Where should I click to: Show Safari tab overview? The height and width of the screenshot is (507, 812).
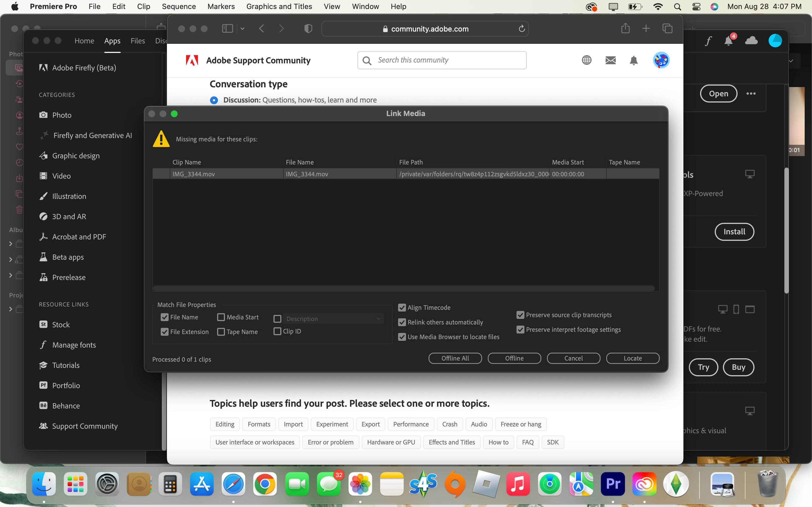pyautogui.click(x=667, y=28)
